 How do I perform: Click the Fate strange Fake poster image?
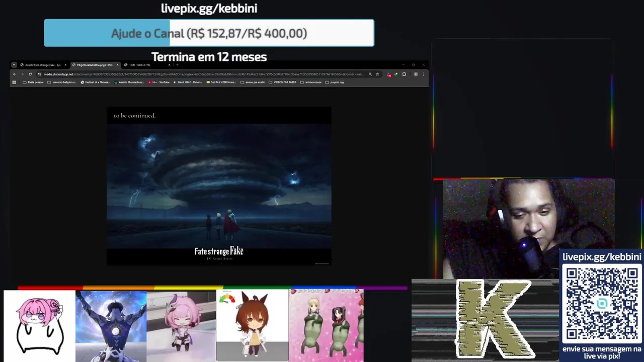pyautogui.click(x=219, y=186)
